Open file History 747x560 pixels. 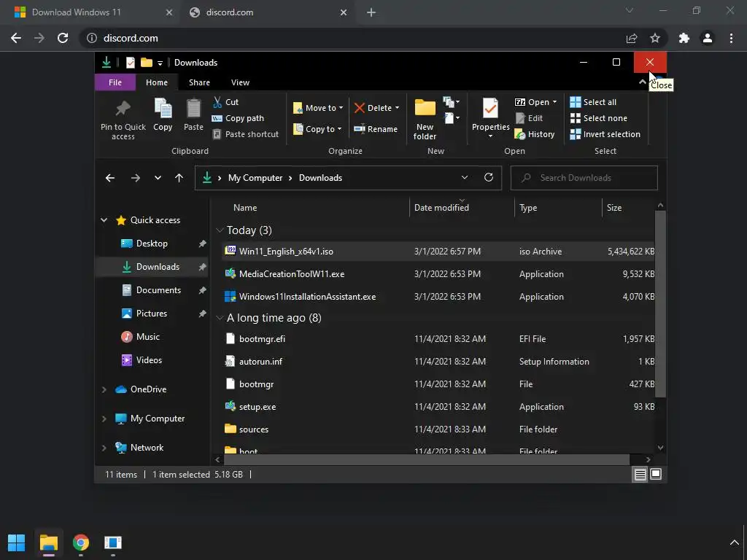[535, 134]
